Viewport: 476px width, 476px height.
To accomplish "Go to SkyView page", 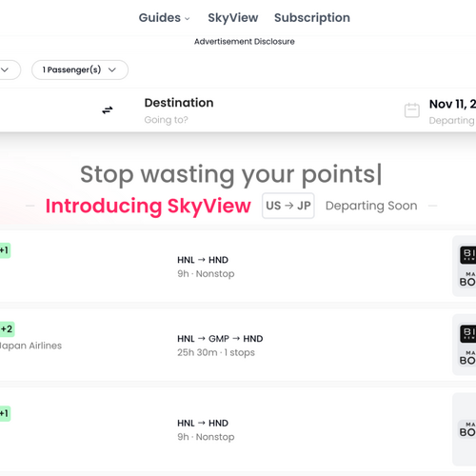I will pyautogui.click(x=233, y=18).
